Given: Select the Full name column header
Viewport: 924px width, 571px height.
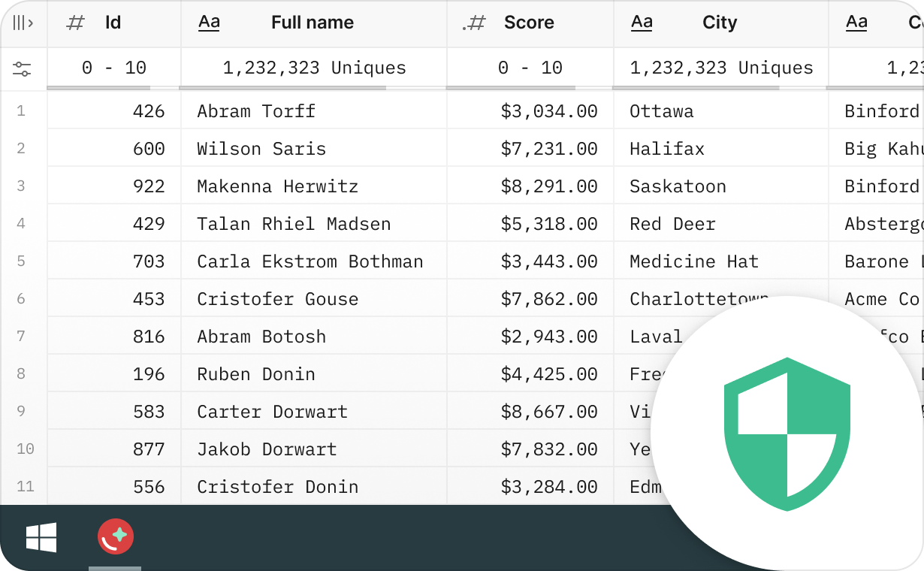Looking at the screenshot, I should coord(313,23).
